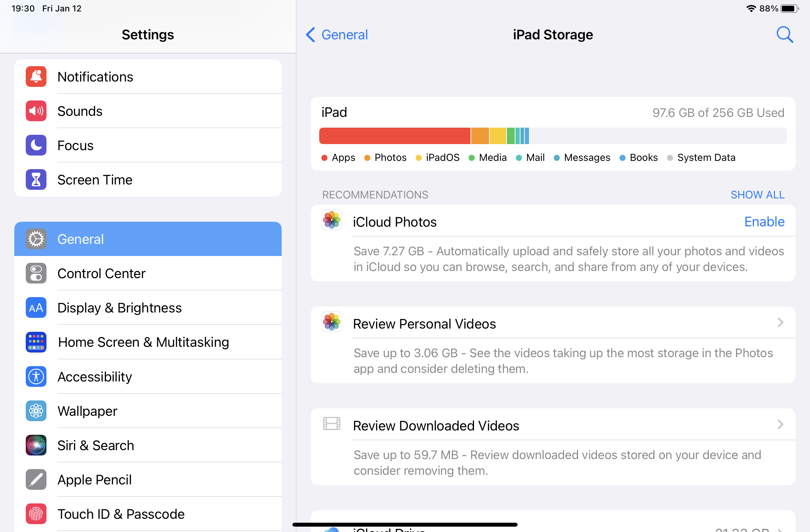810x532 pixels.
Task: Open Apple Pencil settings
Action: (148, 479)
